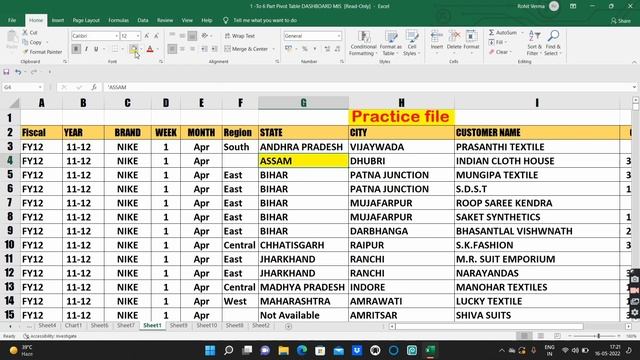Viewport: 640px width, 360px height.
Task: Click the Fill Color bucket icon
Action: pyautogui.click(x=133, y=49)
